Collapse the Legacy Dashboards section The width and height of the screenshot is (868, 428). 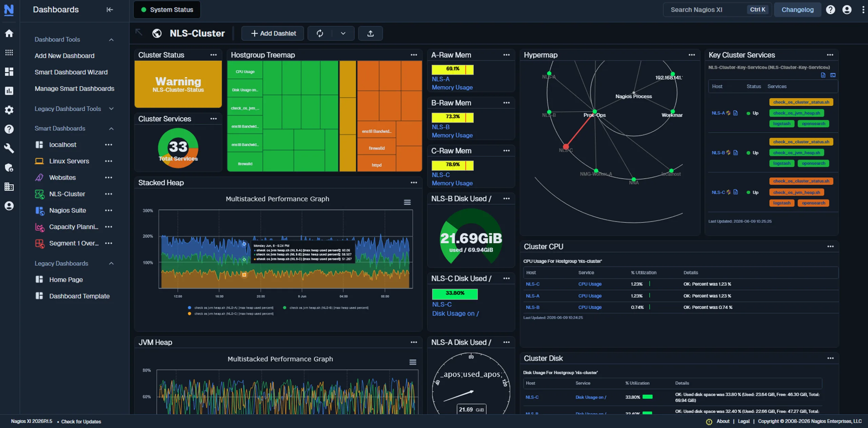click(x=111, y=263)
